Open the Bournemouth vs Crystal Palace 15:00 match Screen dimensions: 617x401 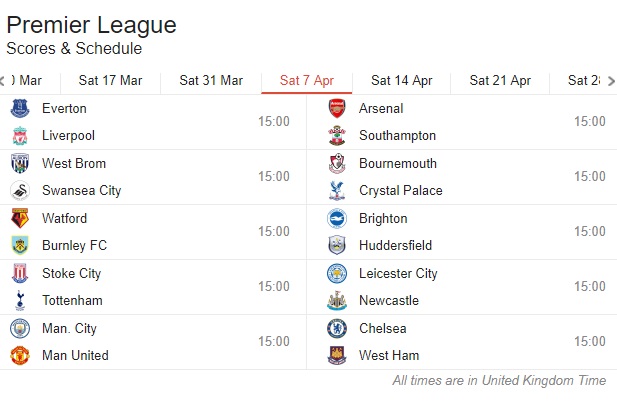click(x=462, y=177)
